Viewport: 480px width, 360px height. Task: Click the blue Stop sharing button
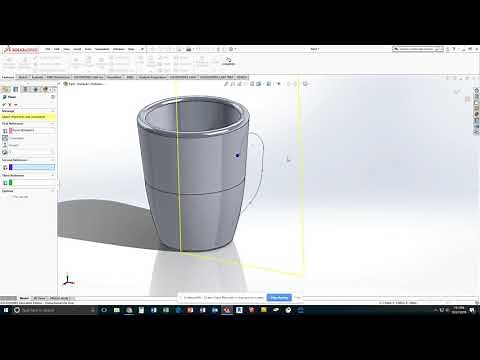279,297
